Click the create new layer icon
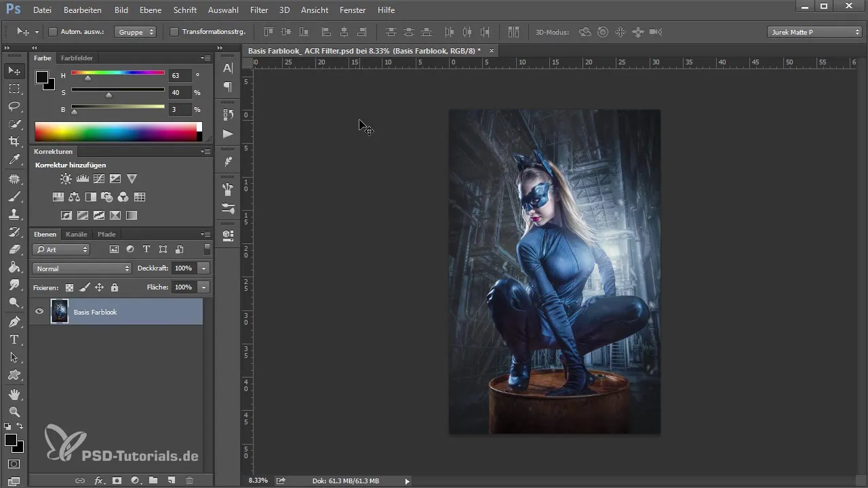The height and width of the screenshot is (488, 868). [172, 480]
